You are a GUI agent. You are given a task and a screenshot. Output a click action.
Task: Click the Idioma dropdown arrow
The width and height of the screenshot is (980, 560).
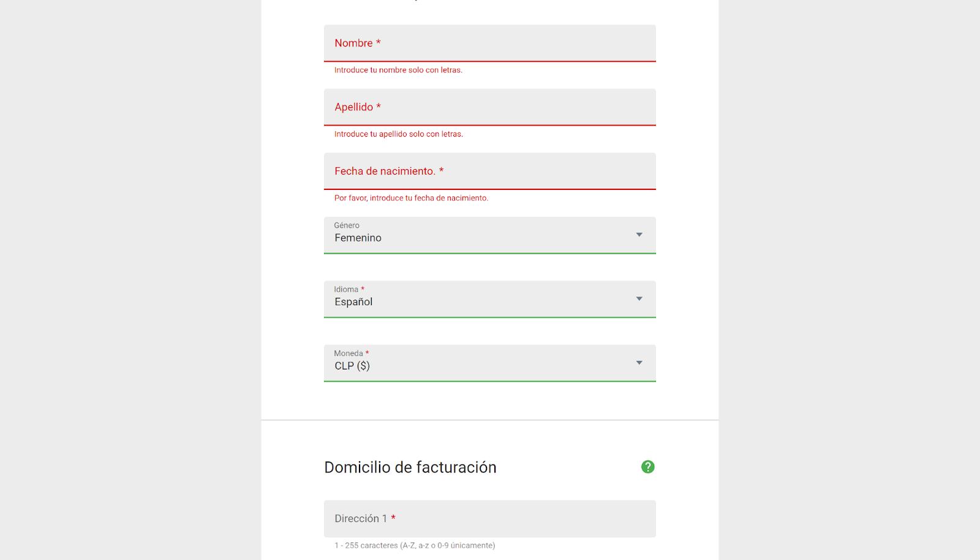coord(639,299)
